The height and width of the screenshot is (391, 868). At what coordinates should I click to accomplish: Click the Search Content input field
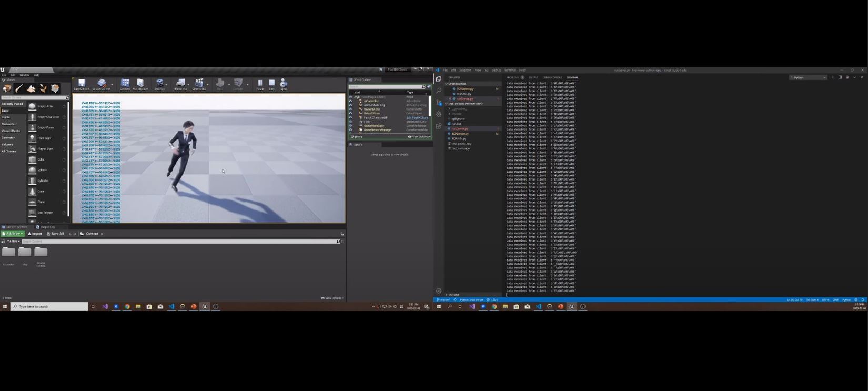pyautogui.click(x=179, y=242)
